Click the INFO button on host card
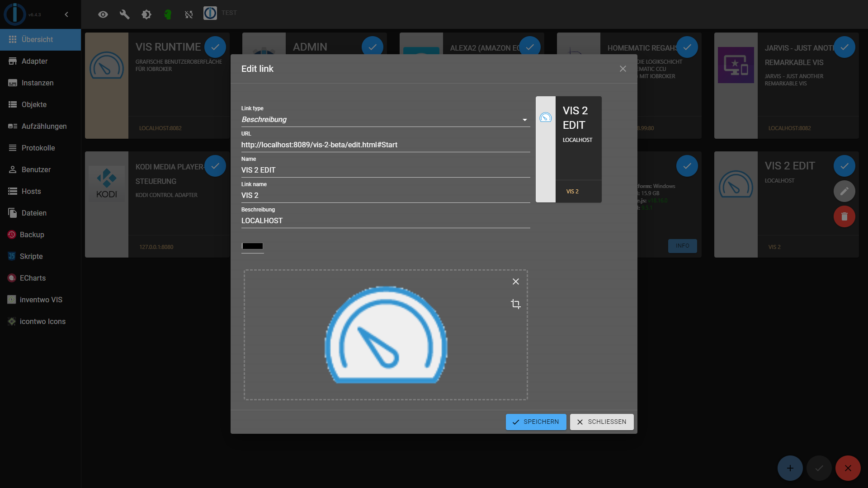This screenshot has height=488, width=868. [x=683, y=246]
